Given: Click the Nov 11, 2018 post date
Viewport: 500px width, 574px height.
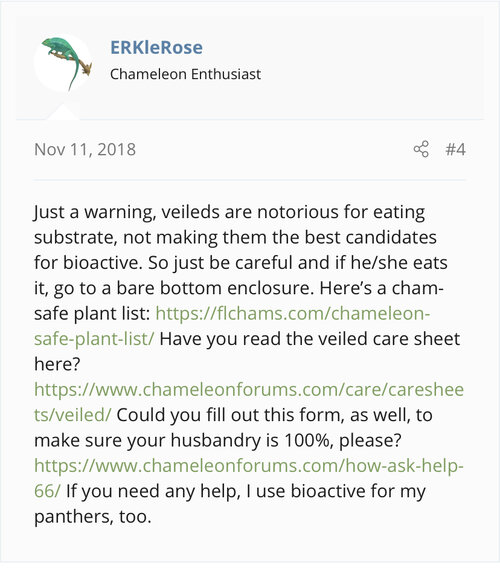Looking at the screenshot, I should tap(85, 149).
